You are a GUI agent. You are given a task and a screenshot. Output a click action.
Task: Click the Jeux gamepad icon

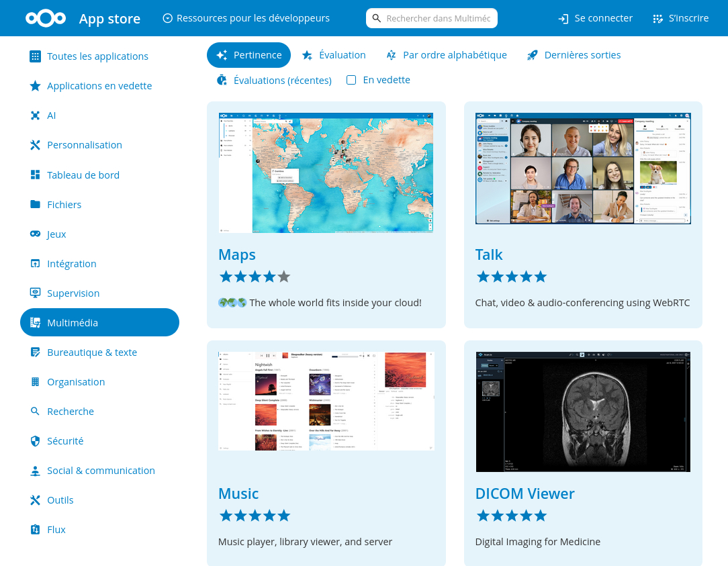(x=36, y=234)
